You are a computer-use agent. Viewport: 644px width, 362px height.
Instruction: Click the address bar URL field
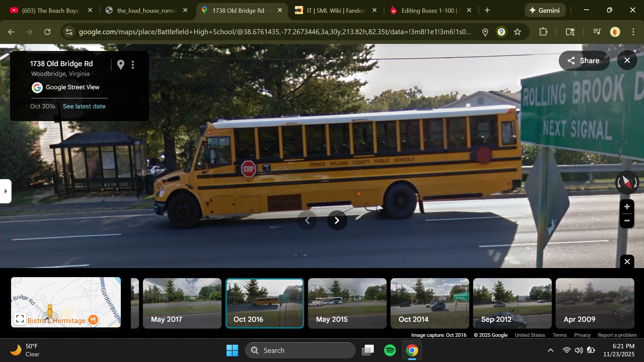pos(275,32)
